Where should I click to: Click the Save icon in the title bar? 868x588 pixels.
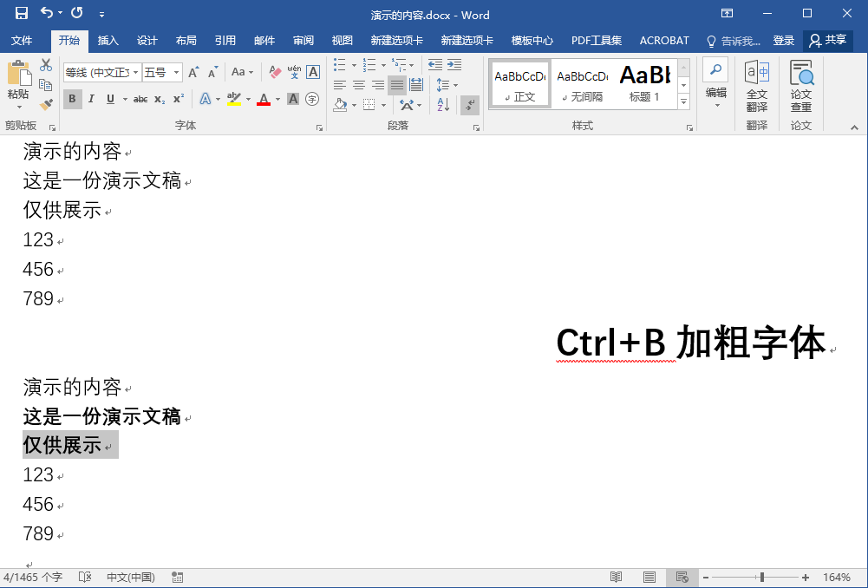pyautogui.click(x=21, y=13)
